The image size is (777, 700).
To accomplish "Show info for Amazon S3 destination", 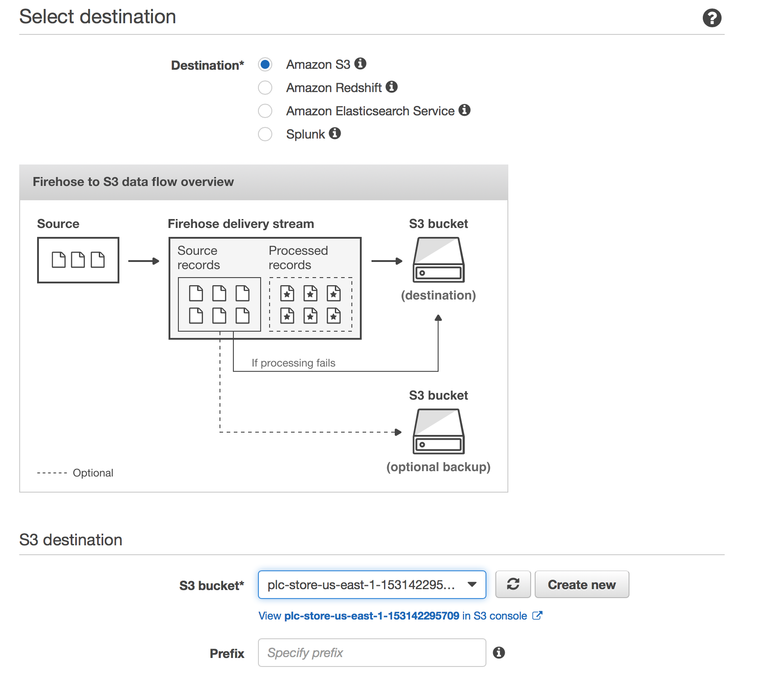I will pos(360,63).
